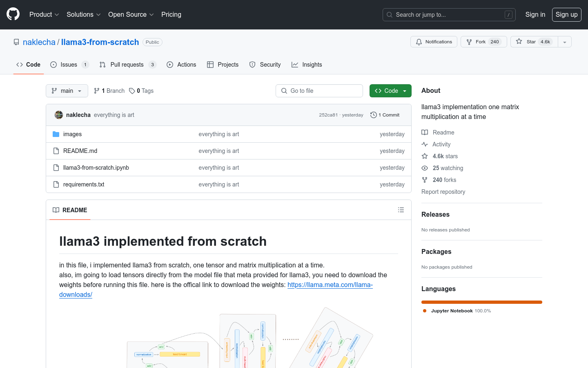Viewport: 588px width, 368px height.
Task: Open llama3-from-scratch.ipynb file
Action: coord(96,168)
